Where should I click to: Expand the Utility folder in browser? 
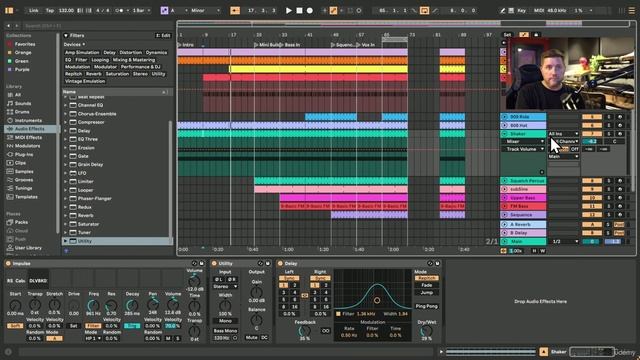[x=65, y=241]
